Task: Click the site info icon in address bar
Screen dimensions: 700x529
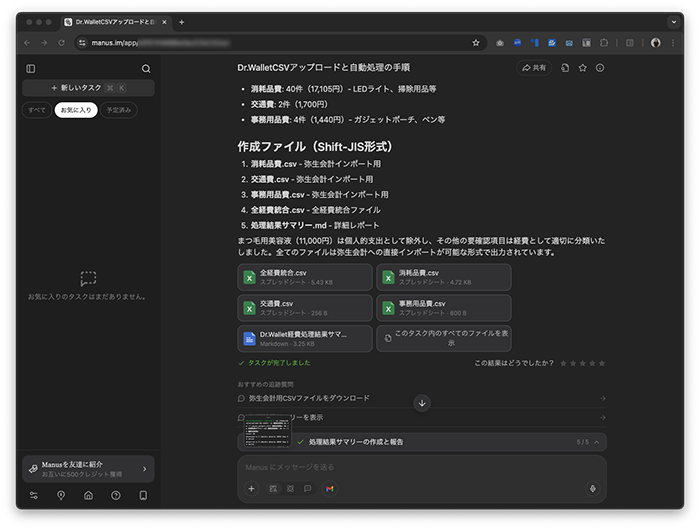Action: point(82,43)
